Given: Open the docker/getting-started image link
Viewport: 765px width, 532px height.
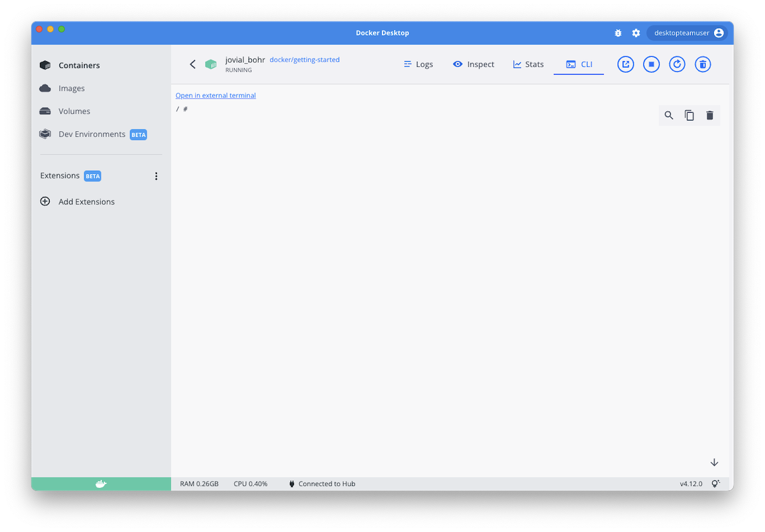Looking at the screenshot, I should pos(304,59).
